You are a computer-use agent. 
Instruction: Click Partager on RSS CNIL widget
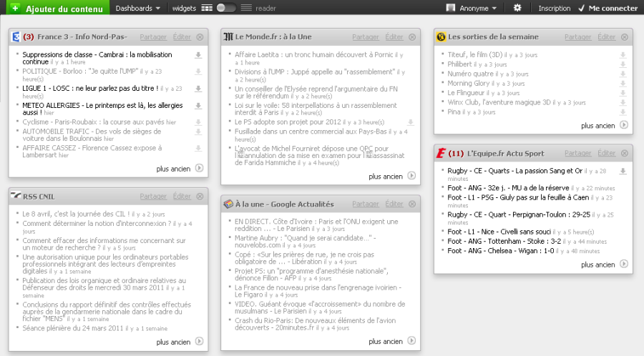point(153,197)
